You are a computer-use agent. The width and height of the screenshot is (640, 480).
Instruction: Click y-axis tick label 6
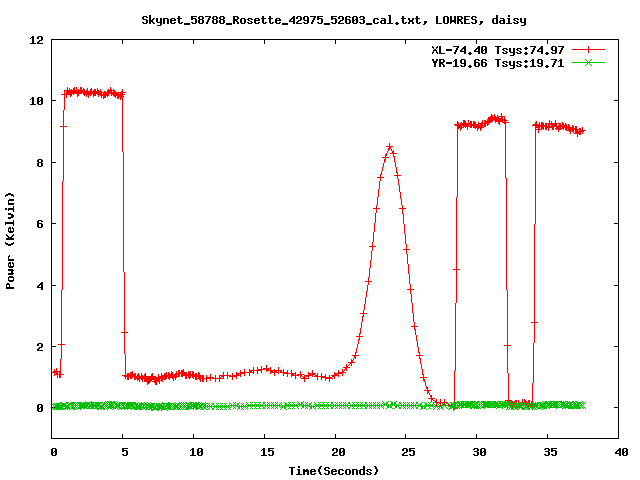[x=40, y=224]
